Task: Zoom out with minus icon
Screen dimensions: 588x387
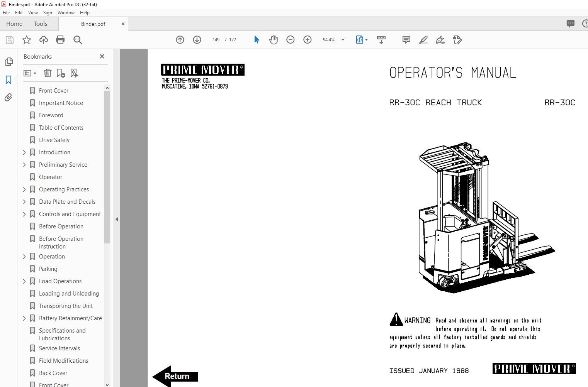Action: point(291,40)
